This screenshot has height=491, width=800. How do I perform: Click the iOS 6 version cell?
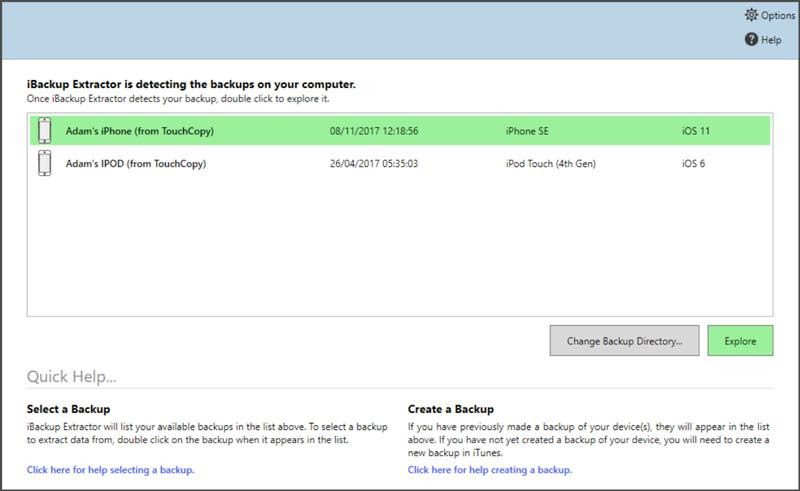[694, 163]
